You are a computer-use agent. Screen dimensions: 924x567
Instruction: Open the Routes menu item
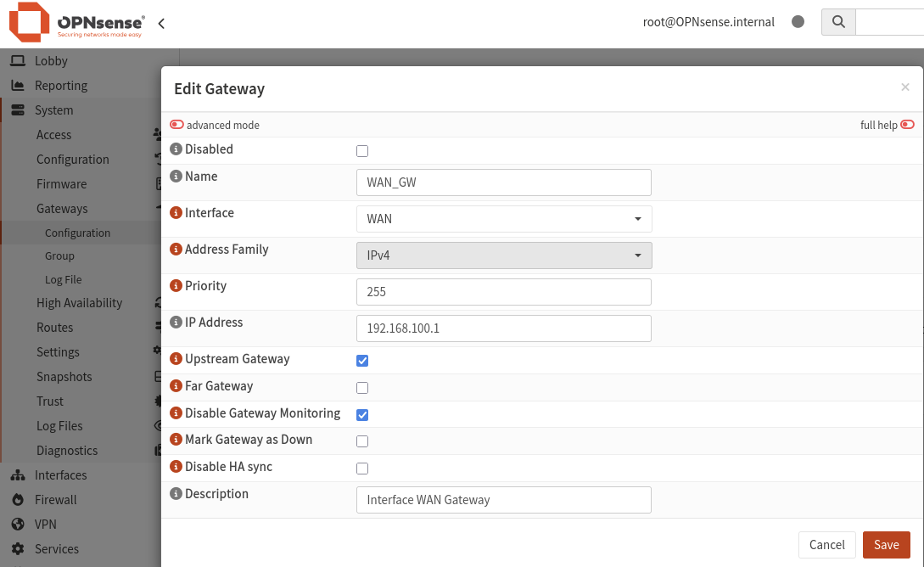click(x=55, y=328)
